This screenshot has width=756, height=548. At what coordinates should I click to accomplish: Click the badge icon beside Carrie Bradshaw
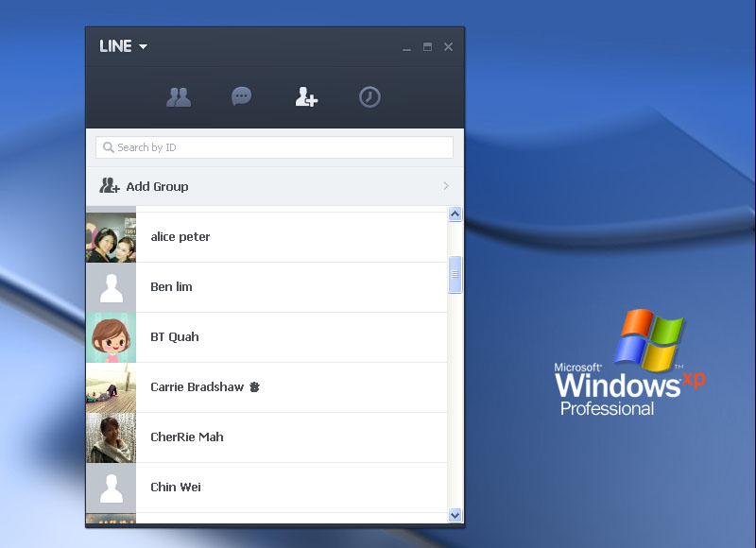254,387
